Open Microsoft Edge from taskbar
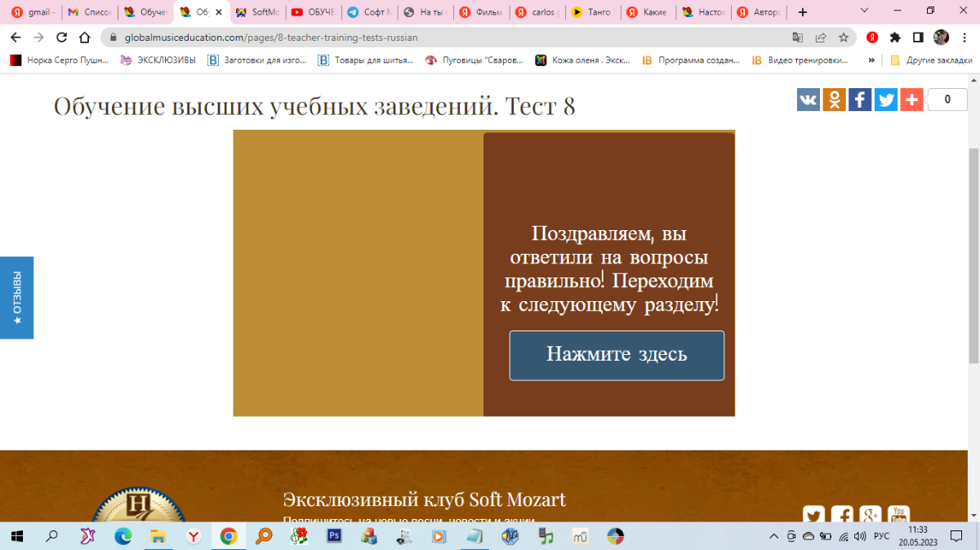980x550 pixels. pyautogui.click(x=122, y=536)
